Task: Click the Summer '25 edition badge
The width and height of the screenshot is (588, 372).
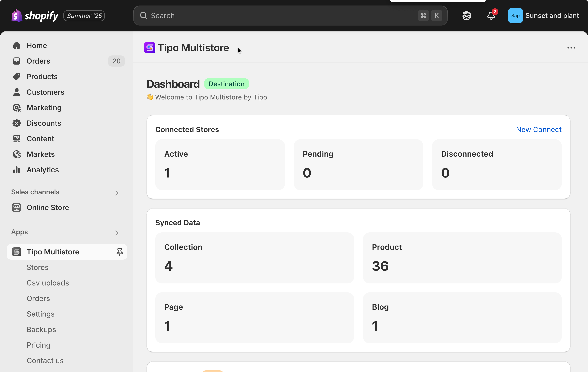Action: point(84,16)
